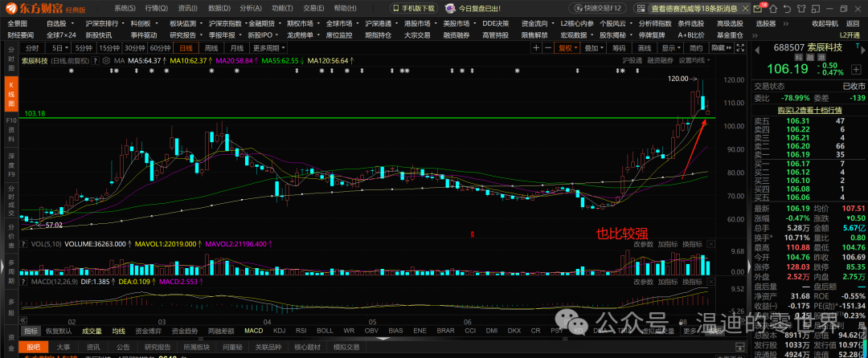868x358 pixels.
Task: Open 分析(A) menu
Action: point(251,8)
